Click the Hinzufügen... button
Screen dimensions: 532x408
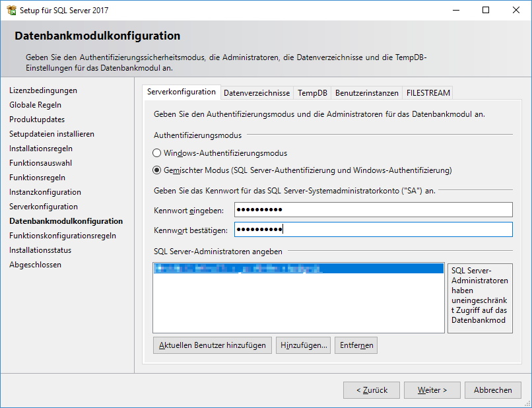point(304,345)
